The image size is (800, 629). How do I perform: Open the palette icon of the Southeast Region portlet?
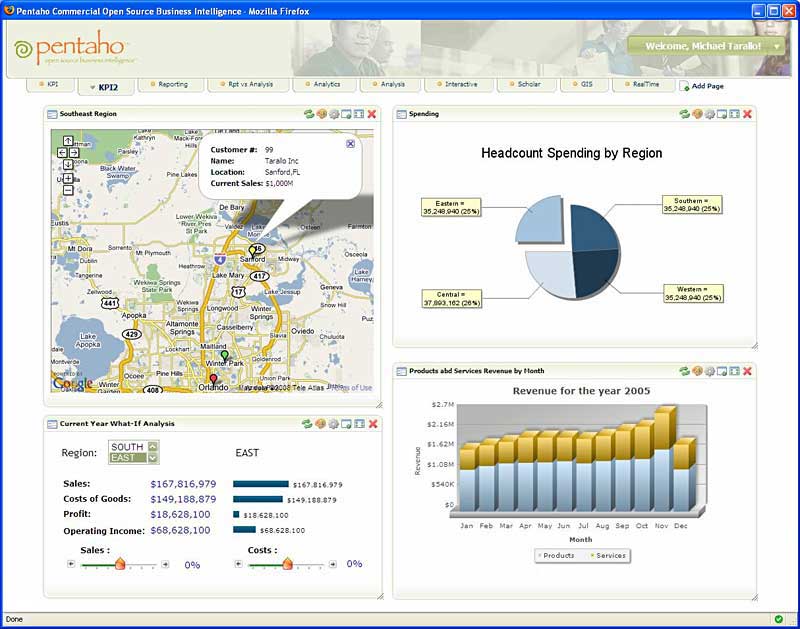click(x=321, y=114)
